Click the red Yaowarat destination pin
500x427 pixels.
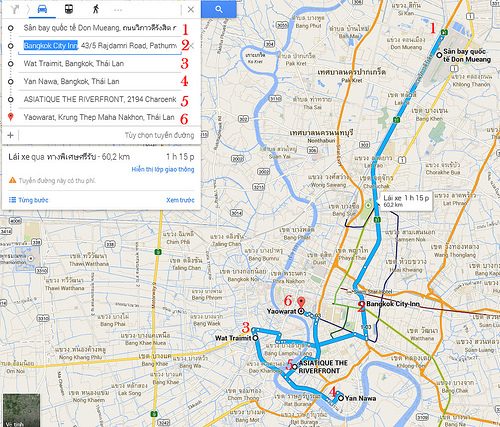(301, 302)
